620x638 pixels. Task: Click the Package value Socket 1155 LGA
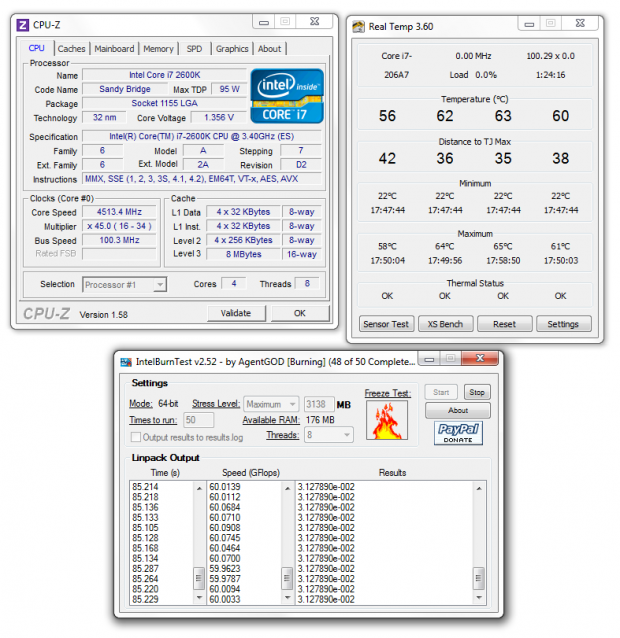coord(164,103)
